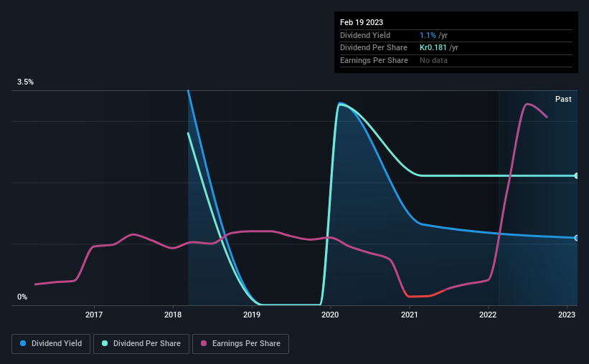
Task: Click the No data earnings value
Action: (x=433, y=60)
